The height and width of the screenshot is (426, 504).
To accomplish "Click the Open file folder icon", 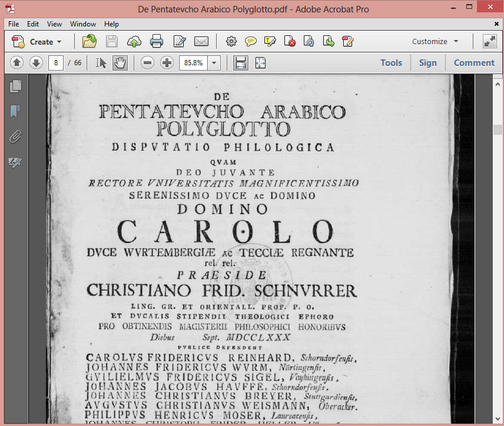I will pos(89,41).
